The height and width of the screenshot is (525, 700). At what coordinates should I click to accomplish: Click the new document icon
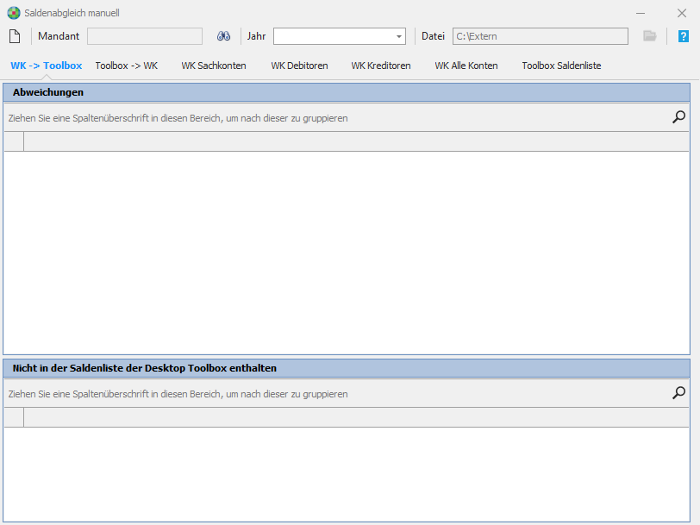point(15,36)
